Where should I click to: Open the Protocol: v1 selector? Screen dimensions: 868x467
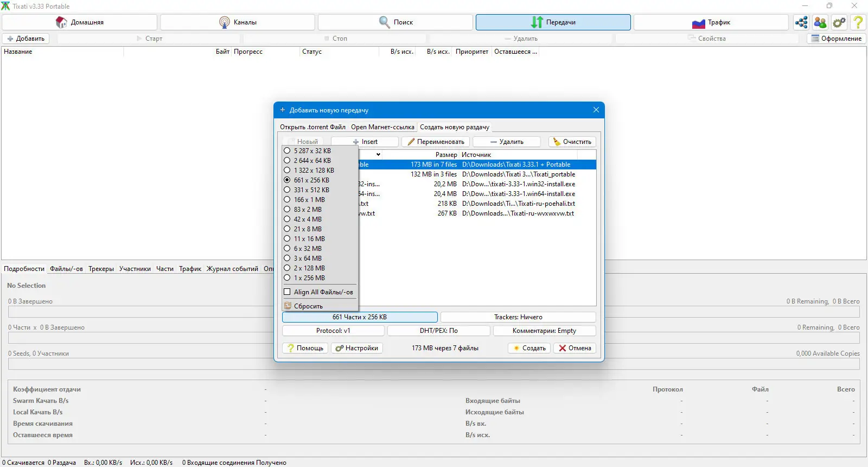click(x=333, y=331)
